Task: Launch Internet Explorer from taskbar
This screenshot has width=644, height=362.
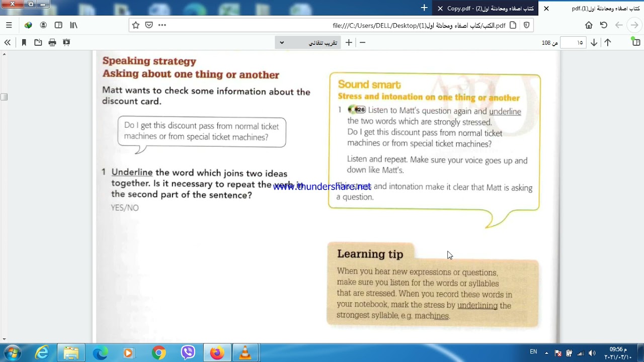Action: (42, 353)
